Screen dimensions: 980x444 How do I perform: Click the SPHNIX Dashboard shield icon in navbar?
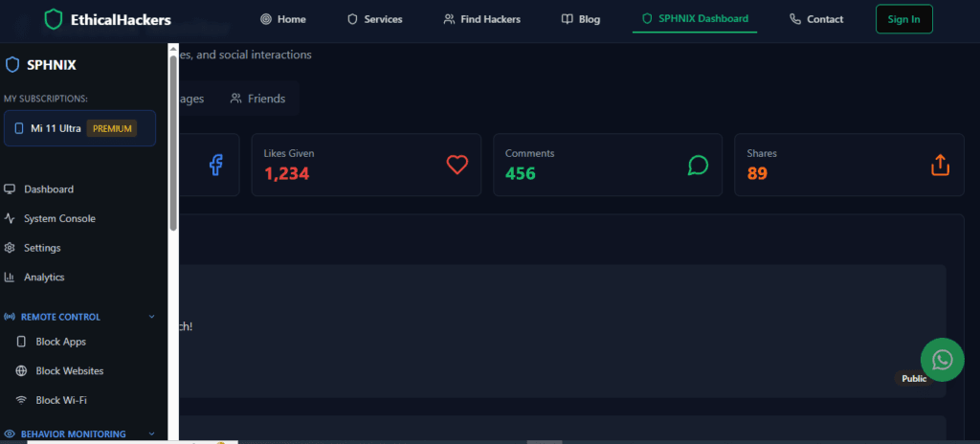(x=648, y=19)
